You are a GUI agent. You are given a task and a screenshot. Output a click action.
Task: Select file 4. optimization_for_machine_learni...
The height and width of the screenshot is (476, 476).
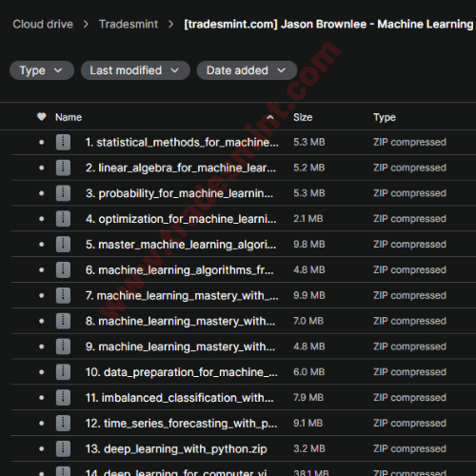point(181,219)
